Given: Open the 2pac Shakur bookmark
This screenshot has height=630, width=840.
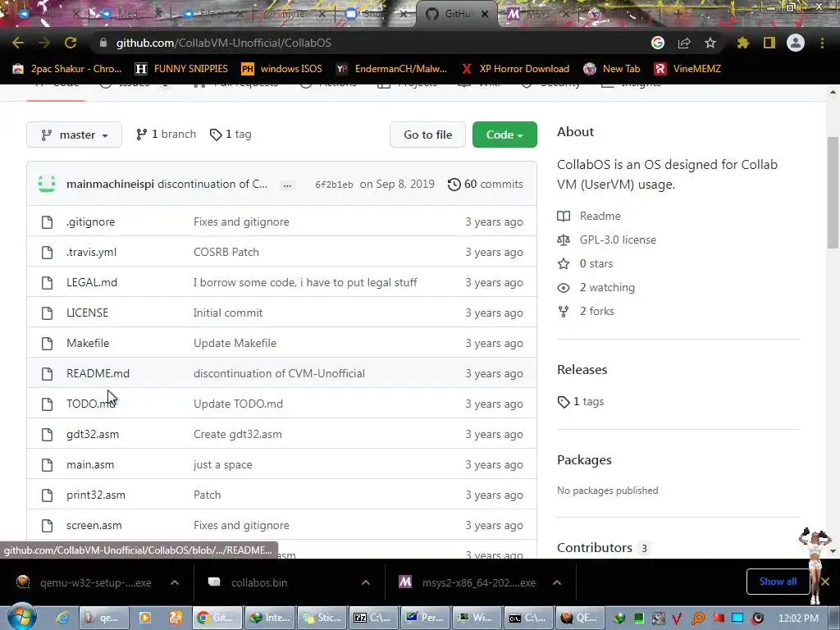Looking at the screenshot, I should tap(67, 69).
